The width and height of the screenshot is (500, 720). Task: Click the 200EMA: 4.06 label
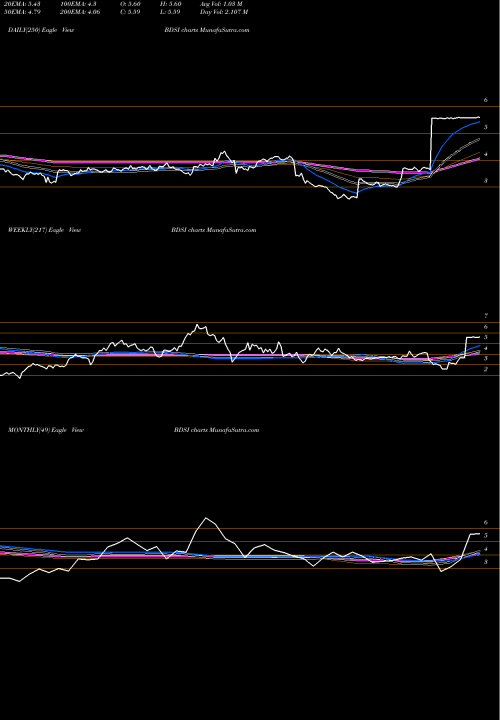80,12
